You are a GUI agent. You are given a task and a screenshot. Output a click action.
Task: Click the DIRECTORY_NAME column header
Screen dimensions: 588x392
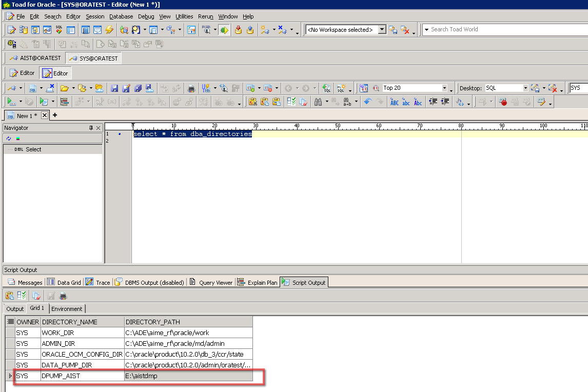point(70,322)
